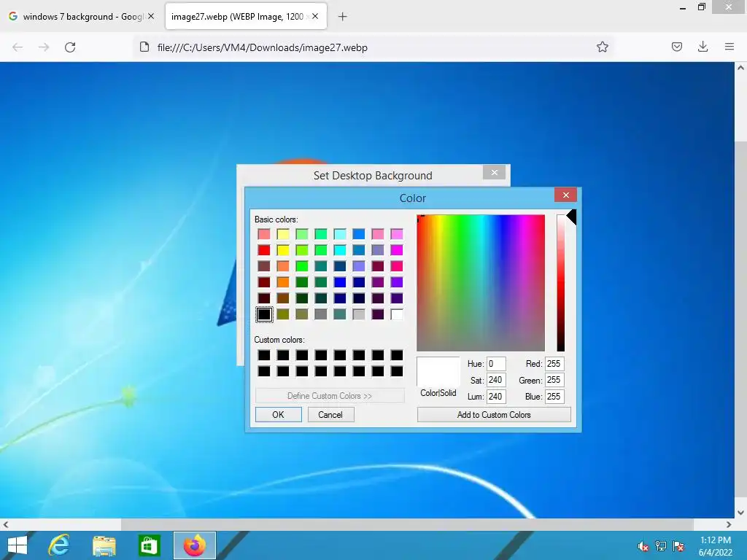This screenshot has height=560, width=747.
Task: Click the black luminosity slider arrow
Action: click(x=571, y=217)
